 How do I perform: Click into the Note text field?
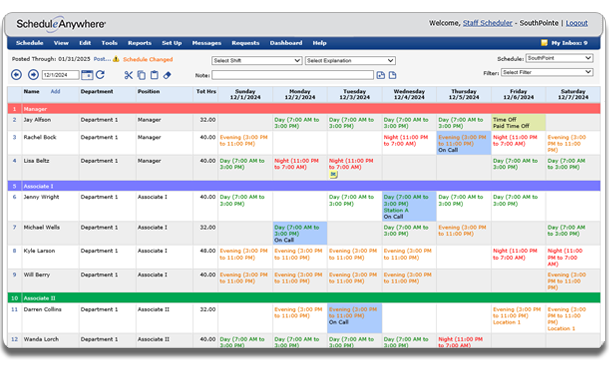pos(293,75)
